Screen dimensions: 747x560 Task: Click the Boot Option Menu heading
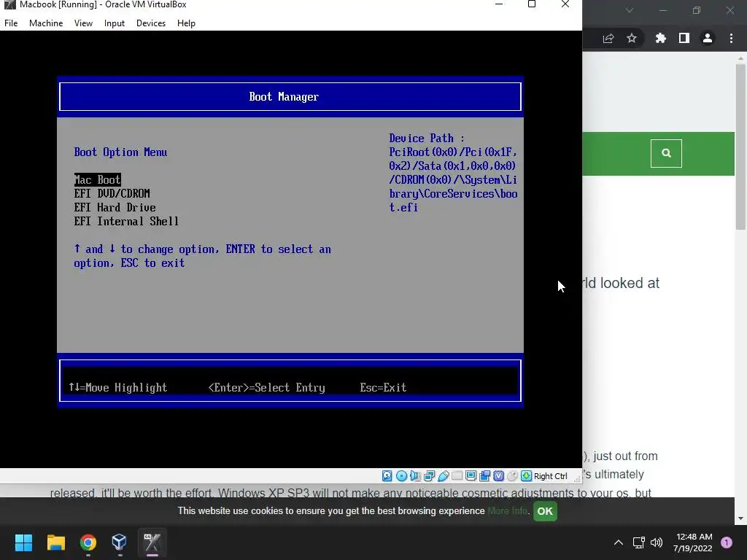click(x=120, y=152)
